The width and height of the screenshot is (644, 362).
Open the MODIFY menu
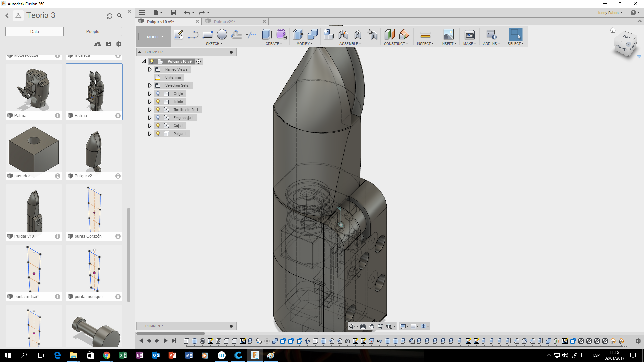(304, 44)
